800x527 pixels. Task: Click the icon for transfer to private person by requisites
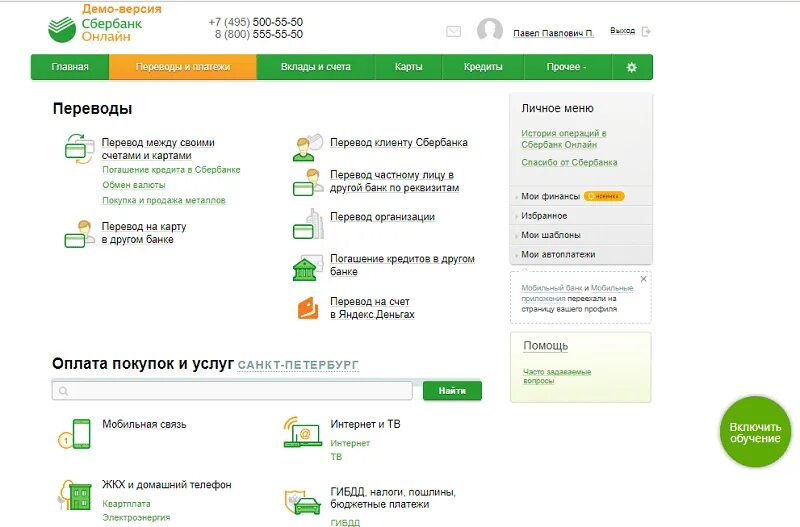(308, 183)
